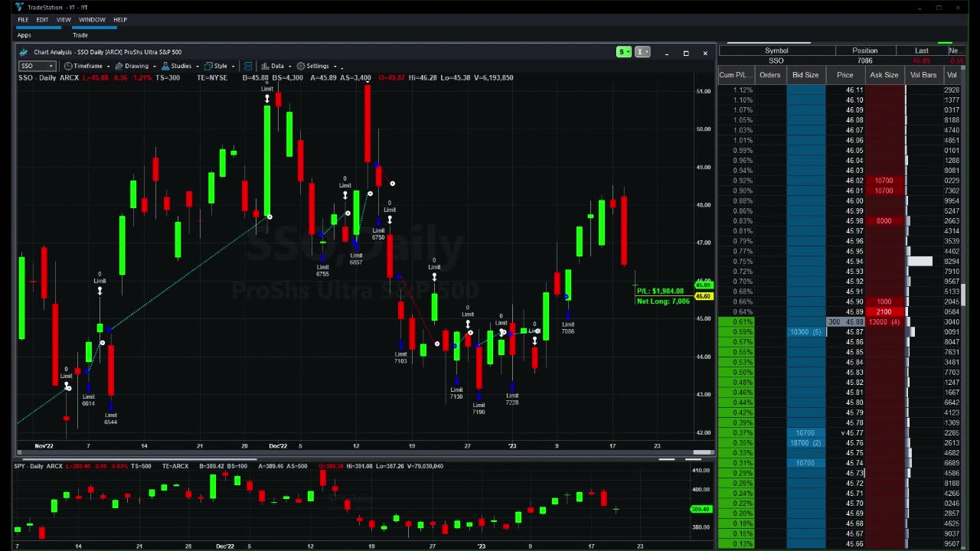Click the ask size 2100 cell at 45.89
The height and width of the screenshot is (551, 980).
884,312
